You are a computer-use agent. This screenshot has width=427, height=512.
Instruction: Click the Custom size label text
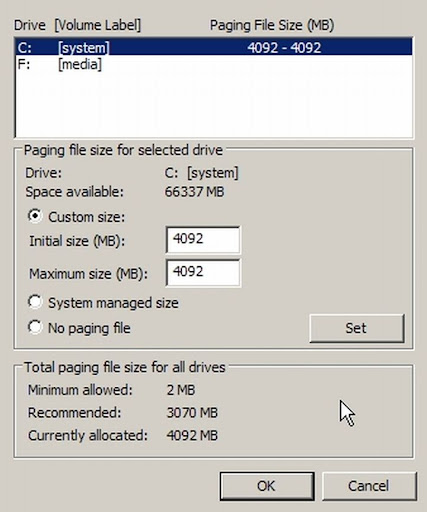coord(87,217)
